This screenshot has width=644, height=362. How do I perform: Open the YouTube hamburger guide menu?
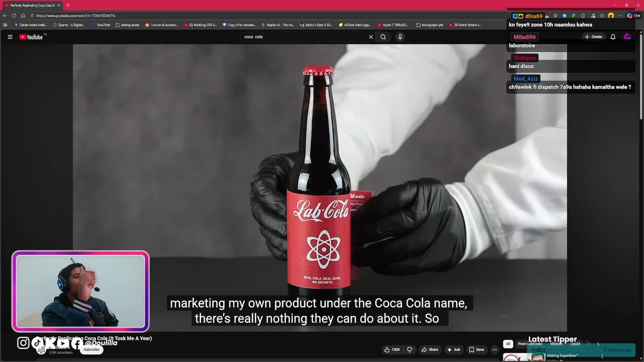[x=10, y=37]
